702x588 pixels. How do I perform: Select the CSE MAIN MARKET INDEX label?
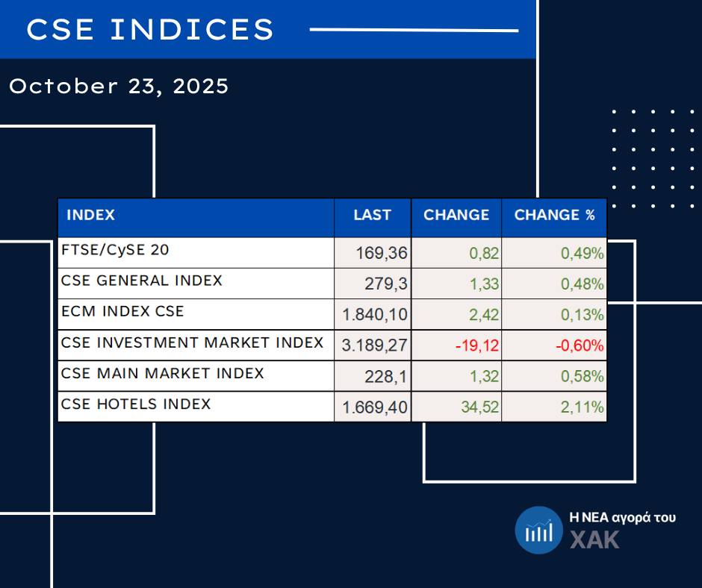point(163,374)
